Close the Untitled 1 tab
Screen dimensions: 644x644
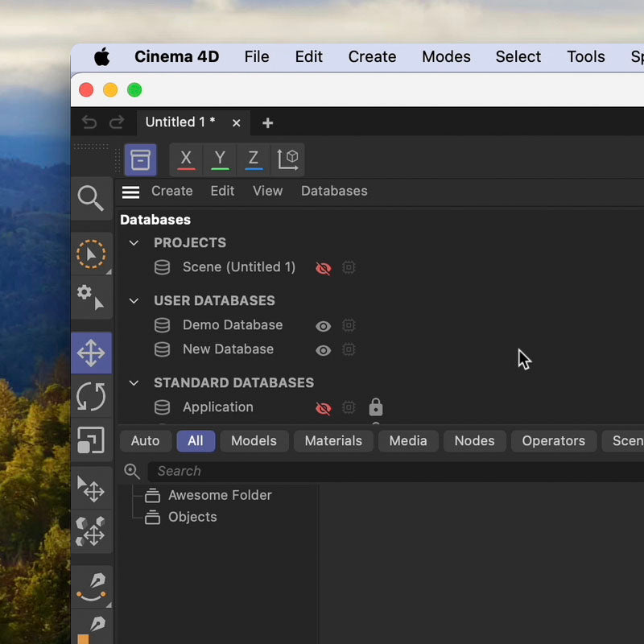click(236, 123)
